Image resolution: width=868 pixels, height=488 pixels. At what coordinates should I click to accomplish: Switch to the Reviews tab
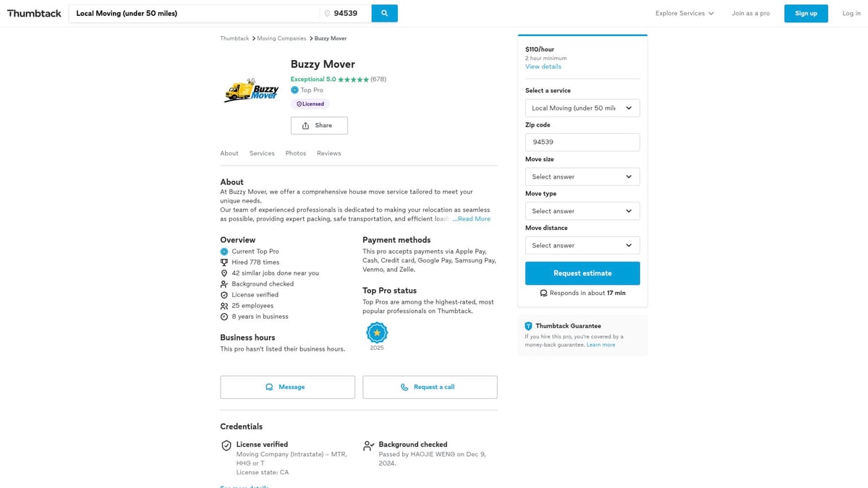click(x=328, y=153)
